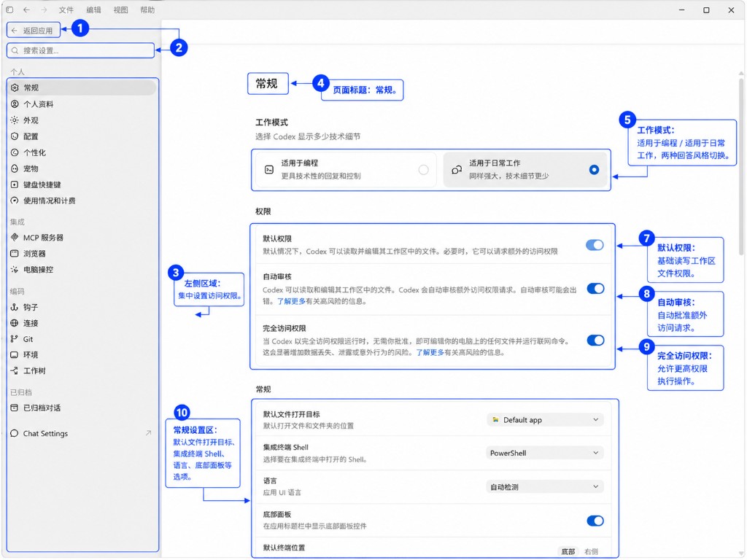The width and height of the screenshot is (747, 560).
Task: Click the sidebar toggle icon in title bar
Action: click(9, 9)
